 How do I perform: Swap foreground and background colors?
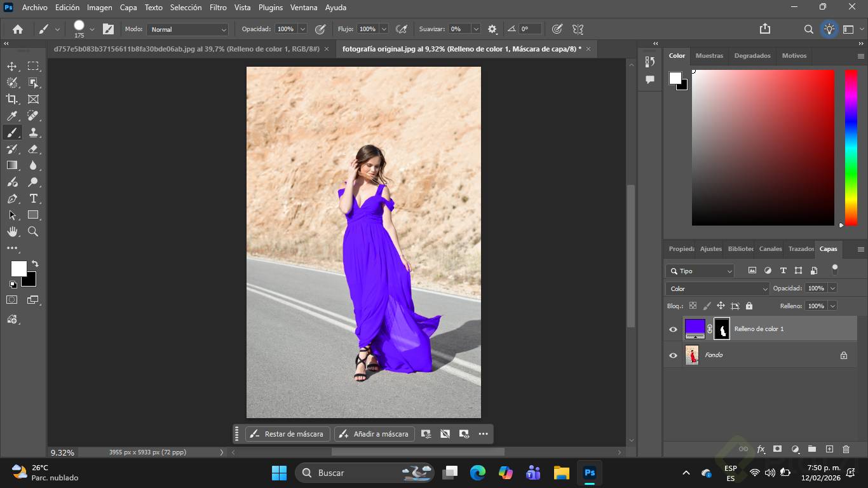35,264
